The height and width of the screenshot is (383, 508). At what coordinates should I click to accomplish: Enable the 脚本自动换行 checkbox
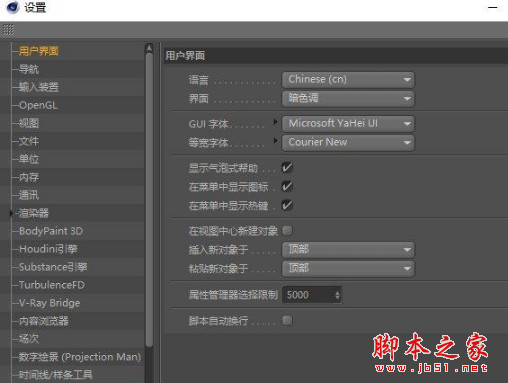(x=287, y=321)
